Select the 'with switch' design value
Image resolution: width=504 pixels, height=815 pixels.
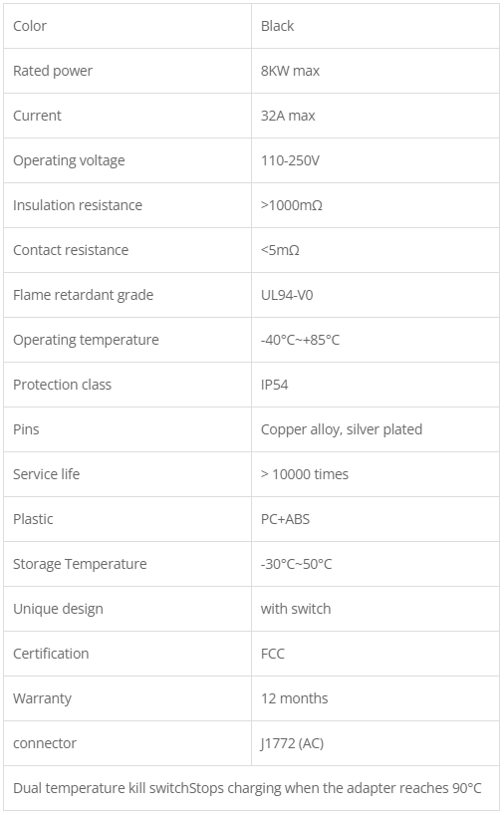pyautogui.click(x=296, y=609)
